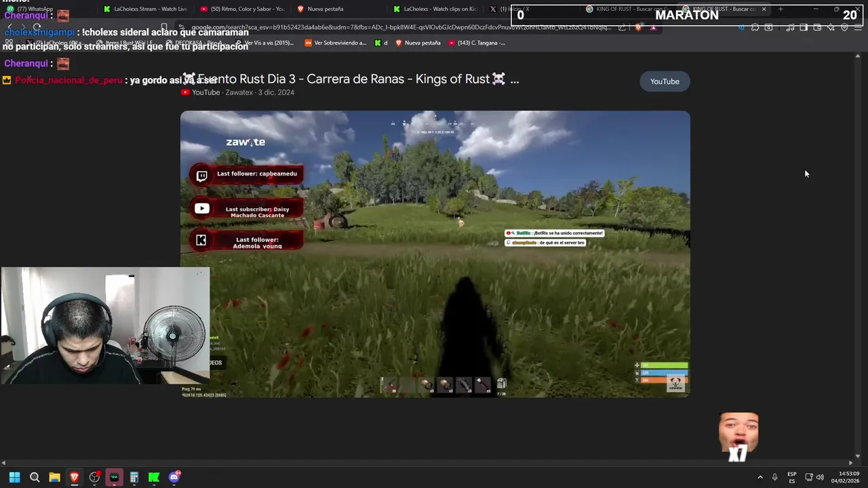The image size is (868, 488).
Task: Open the music note media control icon
Action: pyautogui.click(x=791, y=28)
